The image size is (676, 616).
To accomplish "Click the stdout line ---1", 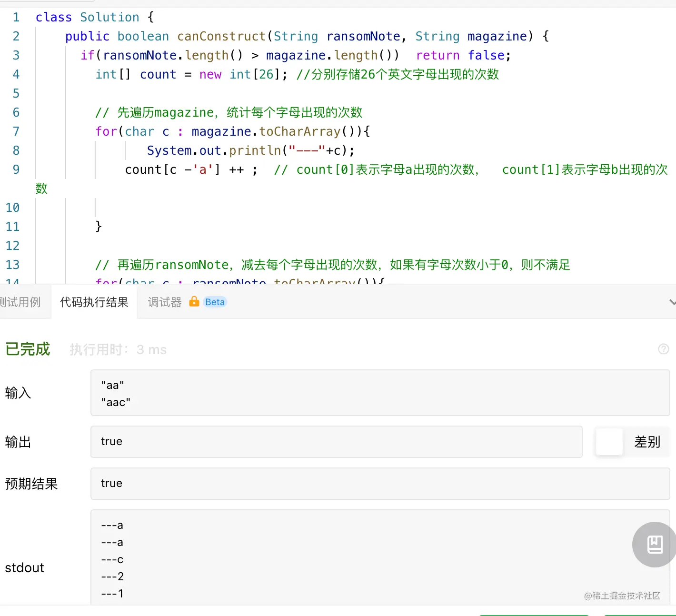I will pyautogui.click(x=112, y=594).
